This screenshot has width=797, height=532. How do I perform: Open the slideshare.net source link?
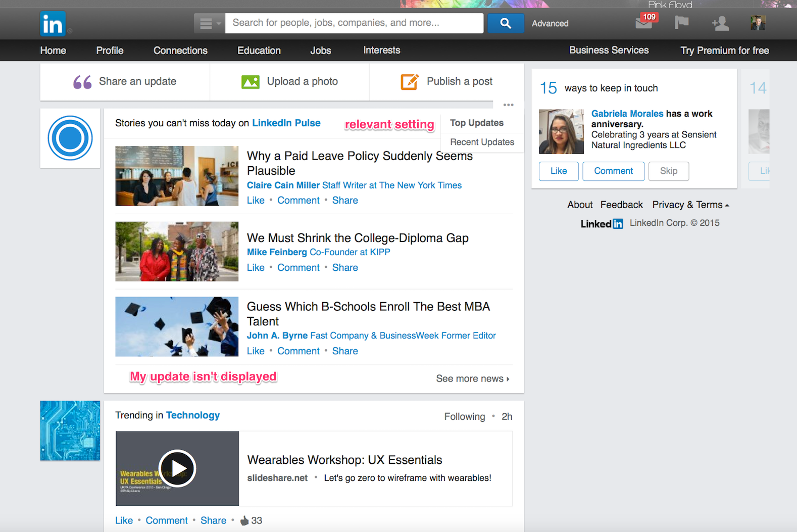pos(277,478)
